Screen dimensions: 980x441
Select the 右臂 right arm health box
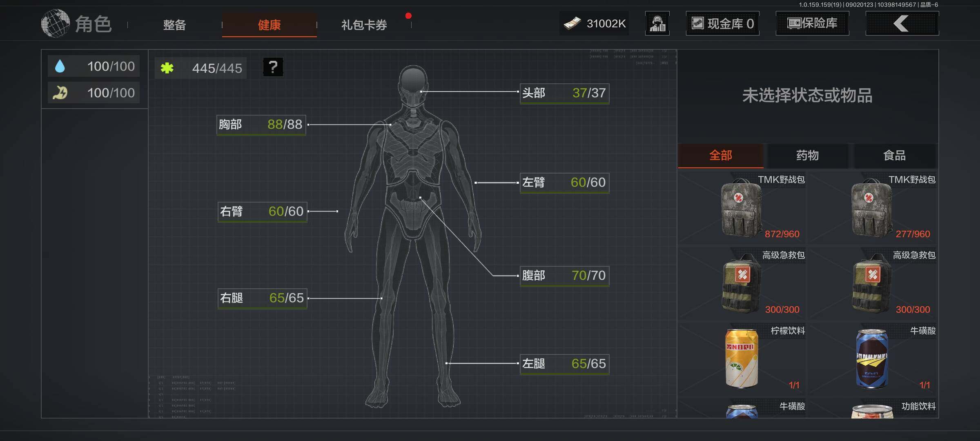coord(262,212)
